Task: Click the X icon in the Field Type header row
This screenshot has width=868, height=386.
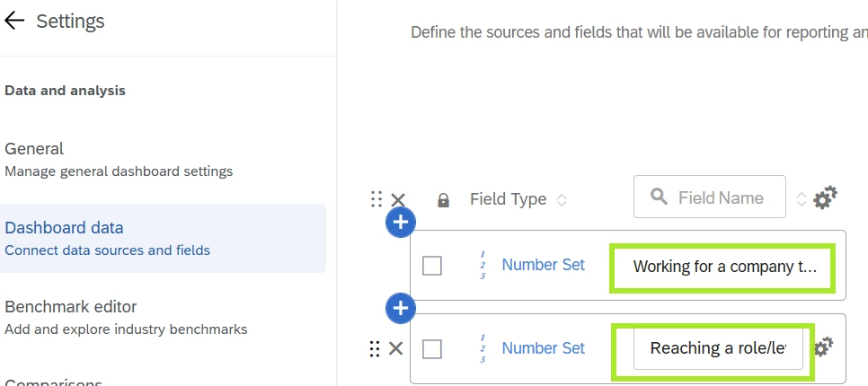Action: tap(398, 200)
